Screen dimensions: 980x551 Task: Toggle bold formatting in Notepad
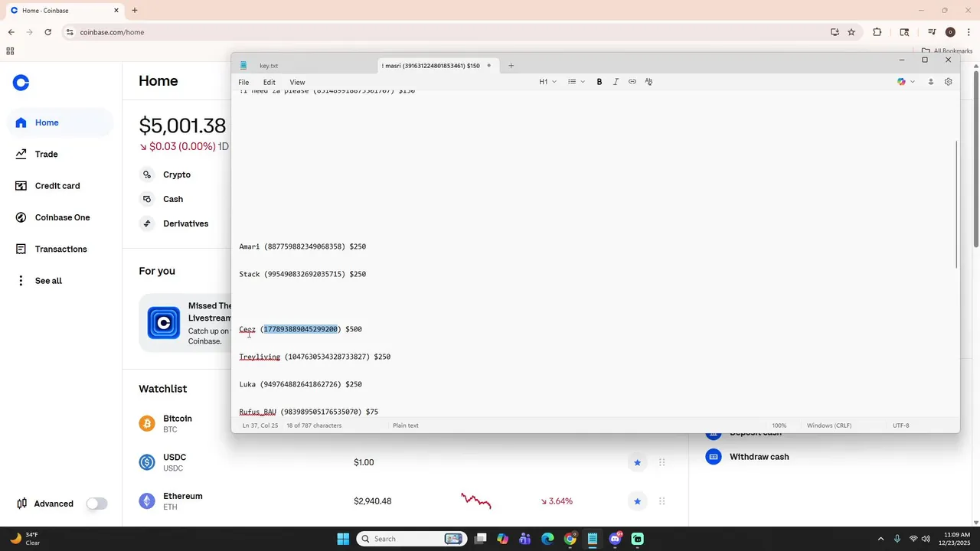pyautogui.click(x=599, y=82)
